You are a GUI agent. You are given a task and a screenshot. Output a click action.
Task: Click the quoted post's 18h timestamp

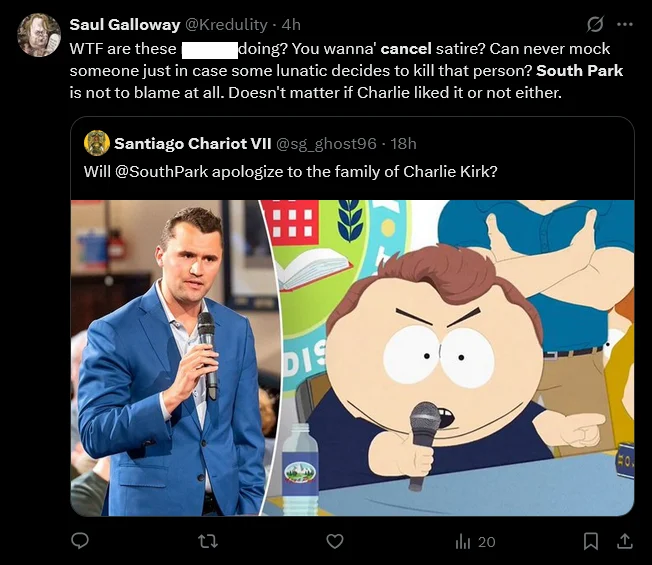403,143
